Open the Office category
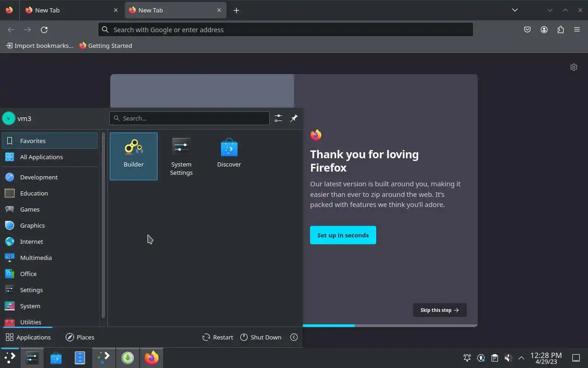 [x=50, y=274]
